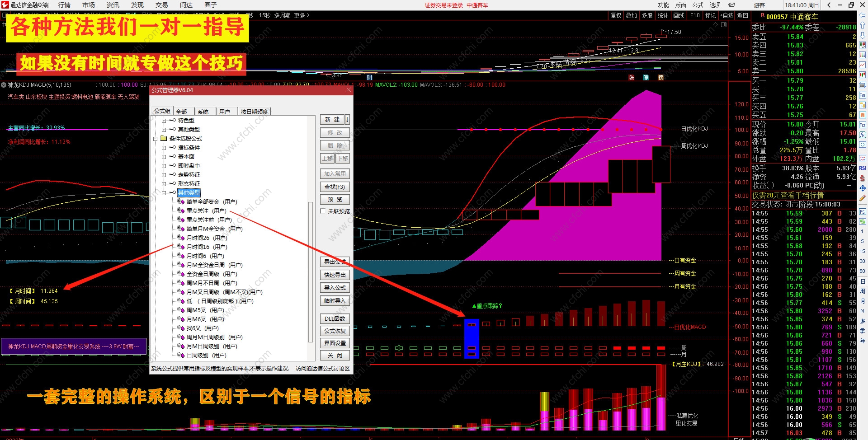The image size is (868, 440).
Task: Click the blue four-way move arrows icon
Action: pos(863,188)
